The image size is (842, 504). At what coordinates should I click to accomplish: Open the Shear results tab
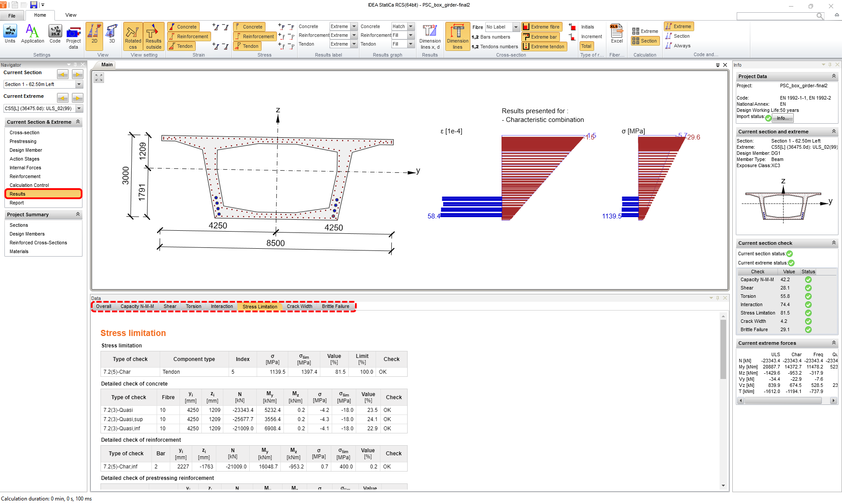coord(170,307)
